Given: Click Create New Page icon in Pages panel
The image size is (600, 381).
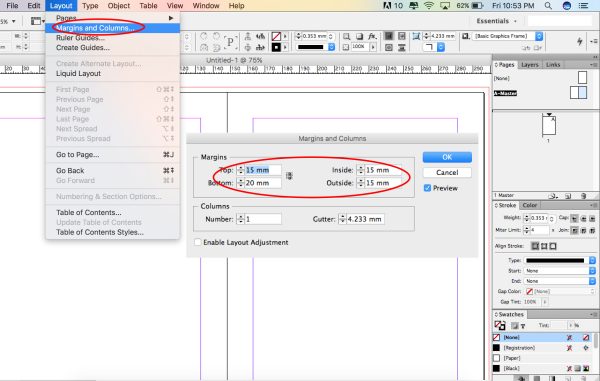Looking at the screenshot, I should click(568, 196).
